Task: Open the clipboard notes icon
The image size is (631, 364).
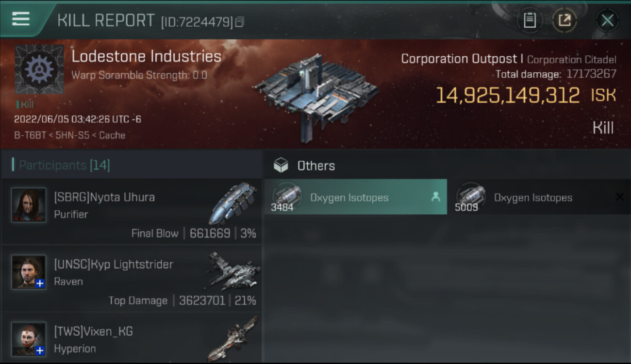Action: [x=530, y=20]
